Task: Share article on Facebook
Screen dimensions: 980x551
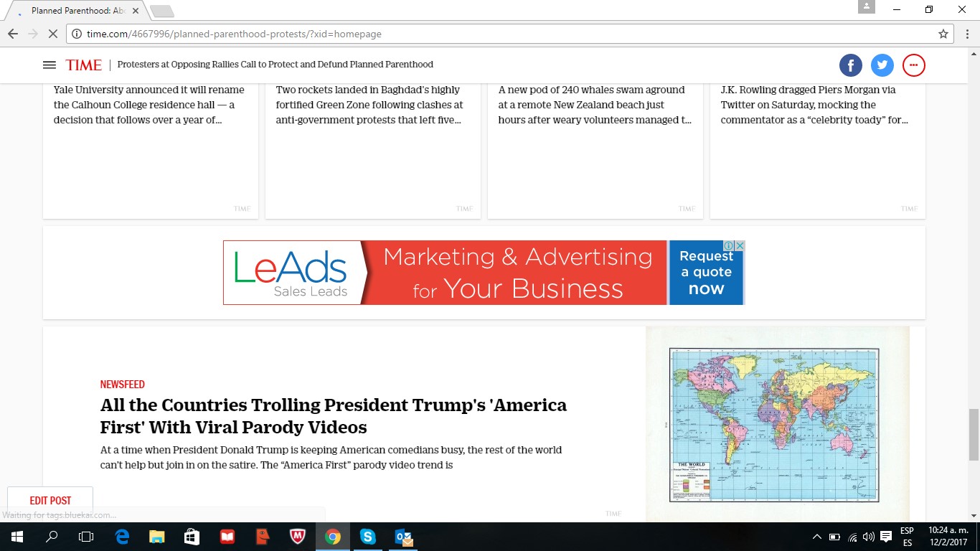Action: click(851, 65)
